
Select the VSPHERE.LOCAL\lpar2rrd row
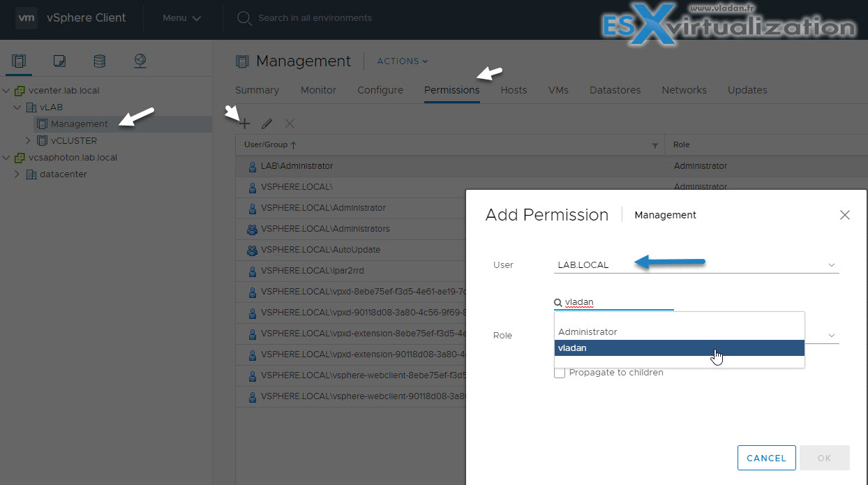(x=350, y=271)
